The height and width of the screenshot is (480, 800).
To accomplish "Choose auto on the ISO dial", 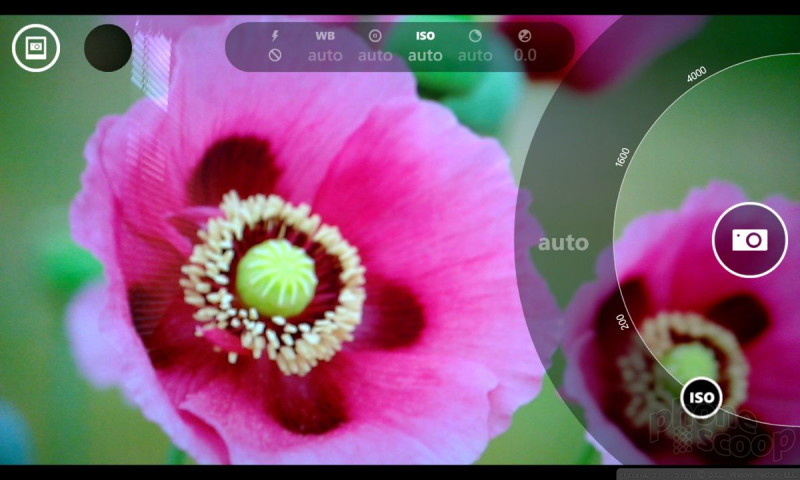I will (563, 243).
